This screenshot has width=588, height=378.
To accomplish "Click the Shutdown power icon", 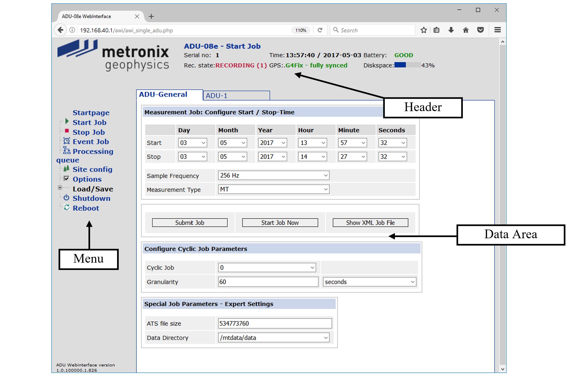I will (66, 198).
